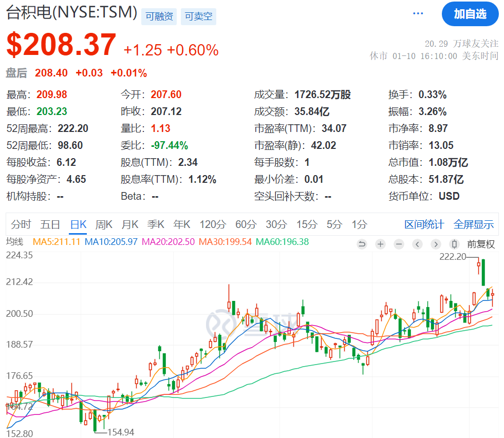Open 全屏显示 fullscreen chart
The height and width of the screenshot is (438, 504).
474,224
